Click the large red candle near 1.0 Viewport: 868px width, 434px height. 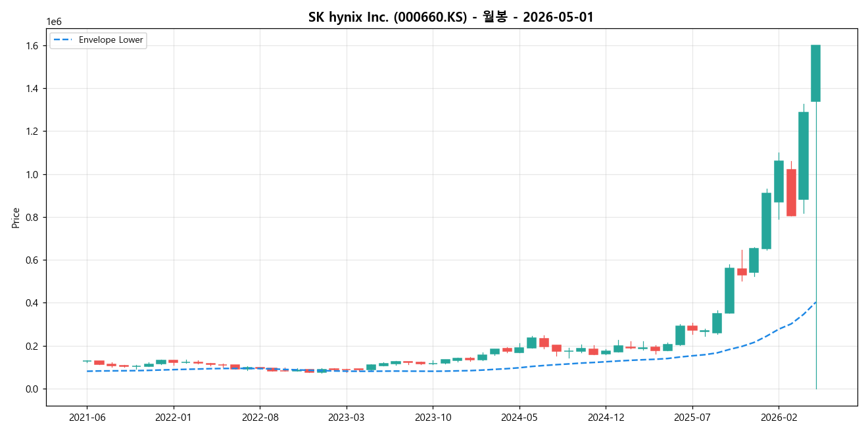coord(791,193)
